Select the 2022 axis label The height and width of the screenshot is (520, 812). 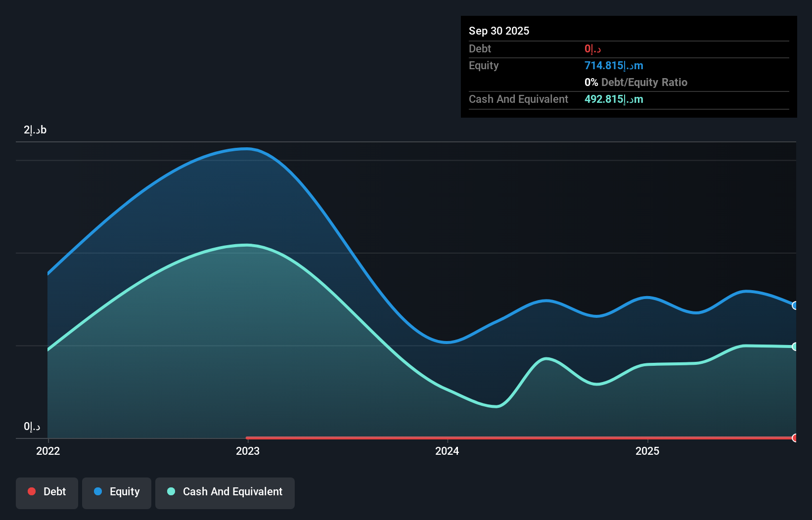(48, 451)
